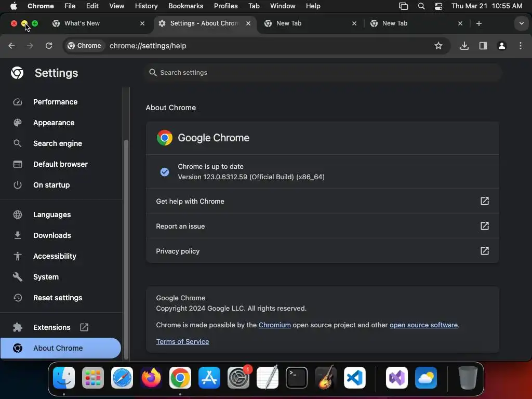This screenshot has width=532, height=399.
Task: Open System settings
Action: pyautogui.click(x=46, y=277)
